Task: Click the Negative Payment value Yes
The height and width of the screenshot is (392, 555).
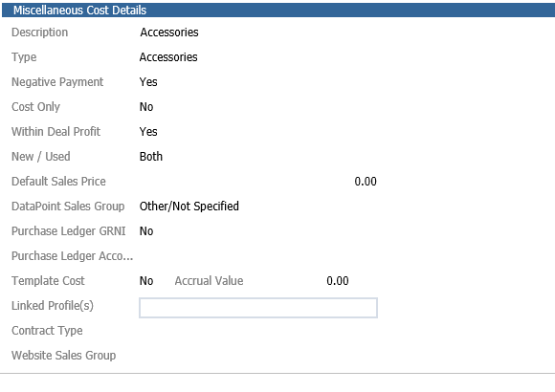Action: (x=148, y=82)
